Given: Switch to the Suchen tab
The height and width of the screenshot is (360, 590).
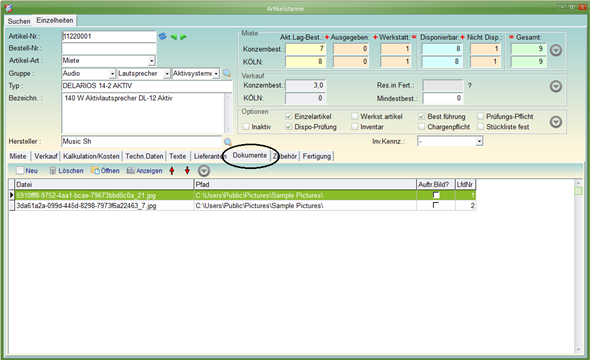Looking at the screenshot, I should (19, 21).
